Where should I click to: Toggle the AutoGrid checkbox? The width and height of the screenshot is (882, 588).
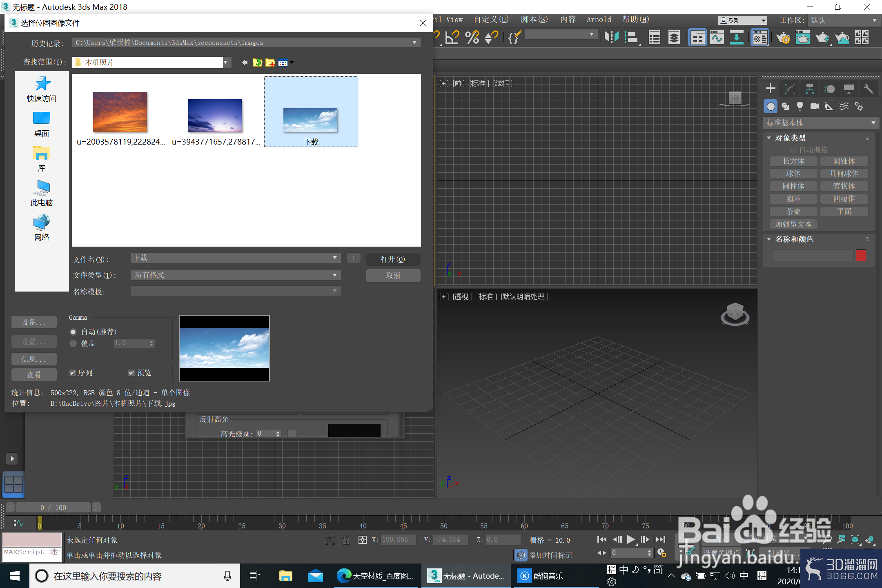(793, 150)
